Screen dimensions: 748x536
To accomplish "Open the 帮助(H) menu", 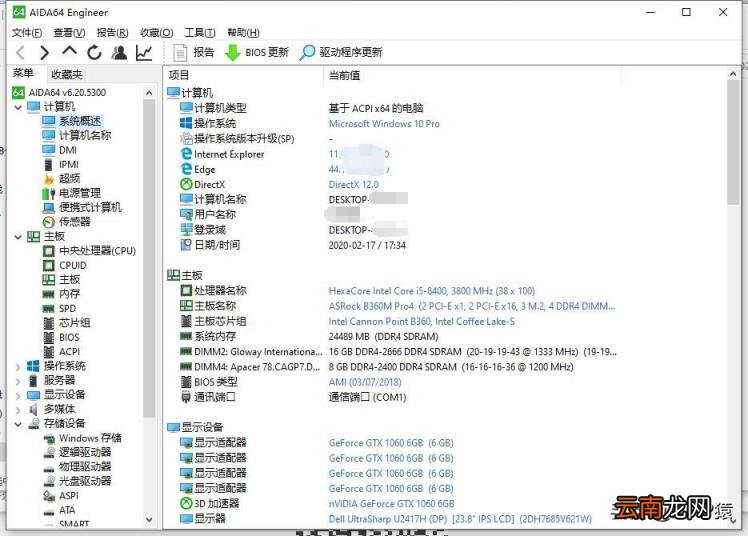I will pyautogui.click(x=243, y=32).
